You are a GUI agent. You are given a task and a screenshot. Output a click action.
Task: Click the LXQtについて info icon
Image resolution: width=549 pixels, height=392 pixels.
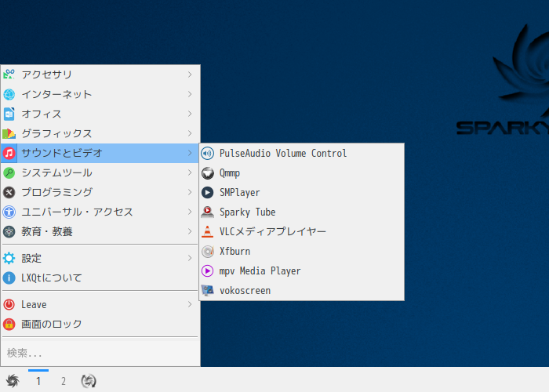click(x=9, y=278)
